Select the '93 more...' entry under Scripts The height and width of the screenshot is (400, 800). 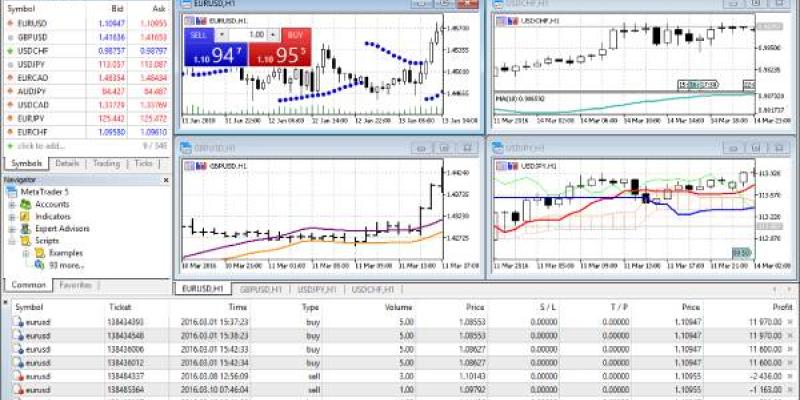(66, 265)
